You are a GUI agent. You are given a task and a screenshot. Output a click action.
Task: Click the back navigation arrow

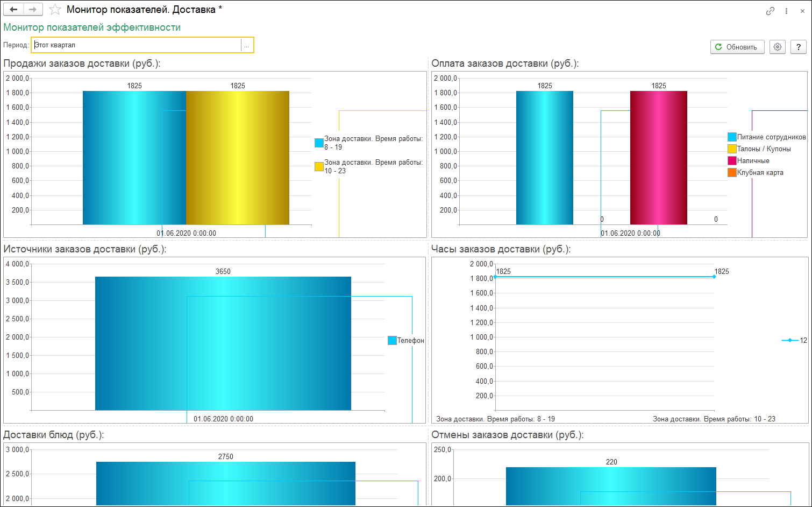pos(13,10)
